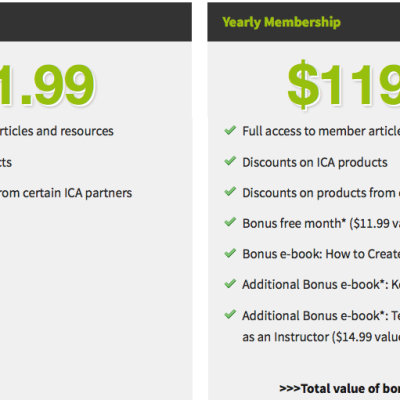Click 'Bonus e-book: How to Create' line
Viewport: 400px width, 400px height.
(x=321, y=254)
